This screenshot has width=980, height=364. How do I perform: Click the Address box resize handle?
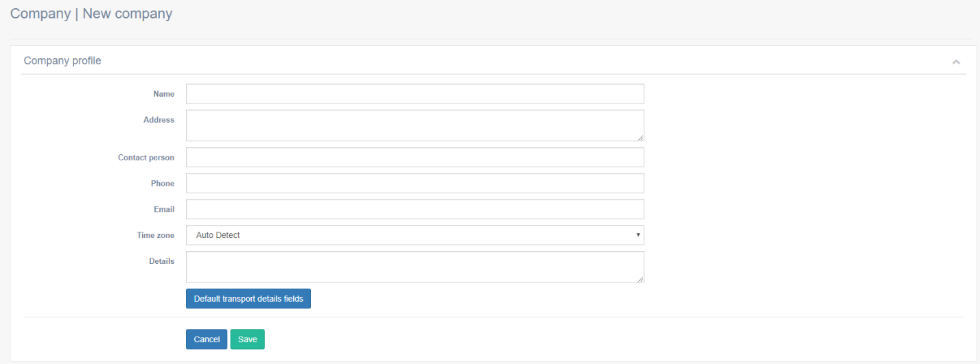(640, 138)
